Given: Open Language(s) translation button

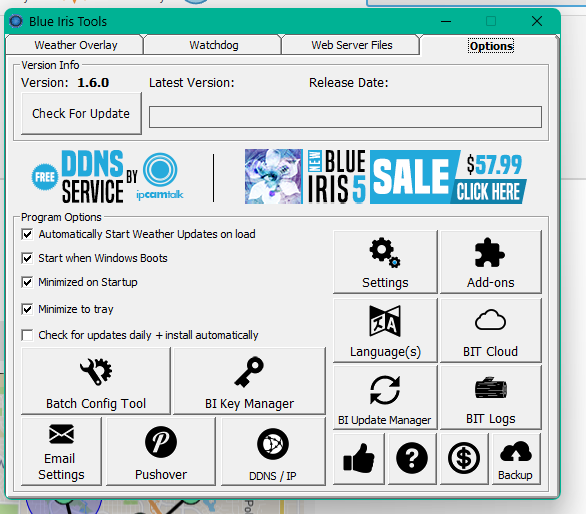Looking at the screenshot, I should click(x=385, y=330).
